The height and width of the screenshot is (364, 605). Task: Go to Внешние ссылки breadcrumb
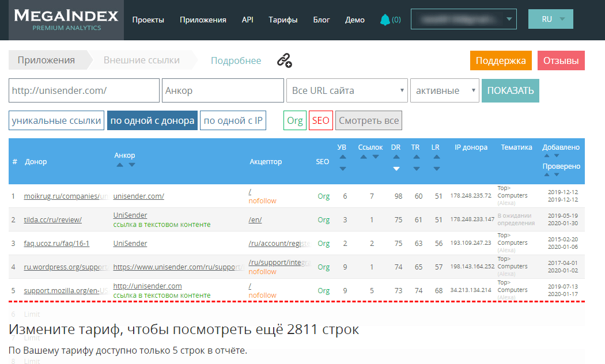tap(142, 60)
